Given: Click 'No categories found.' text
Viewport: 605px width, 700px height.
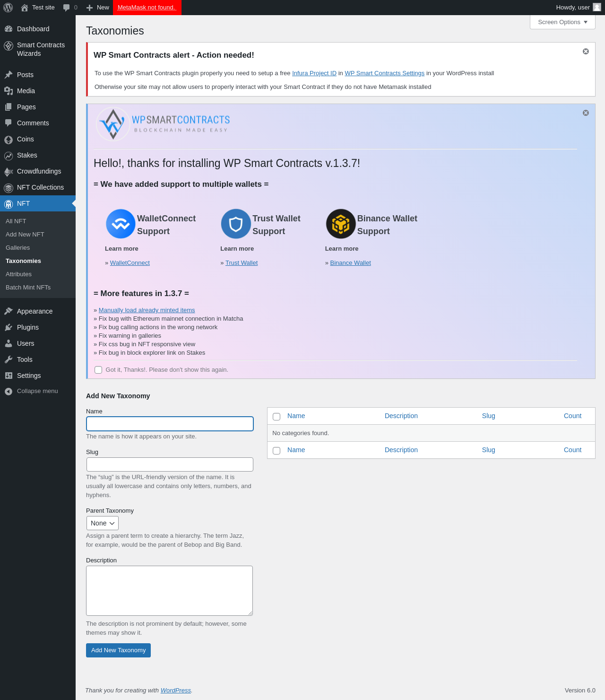Looking at the screenshot, I should 301,433.
